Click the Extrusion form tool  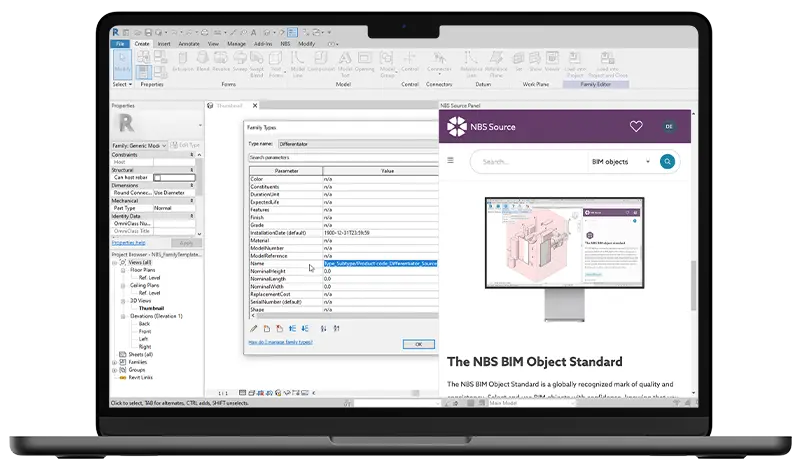pyautogui.click(x=183, y=62)
